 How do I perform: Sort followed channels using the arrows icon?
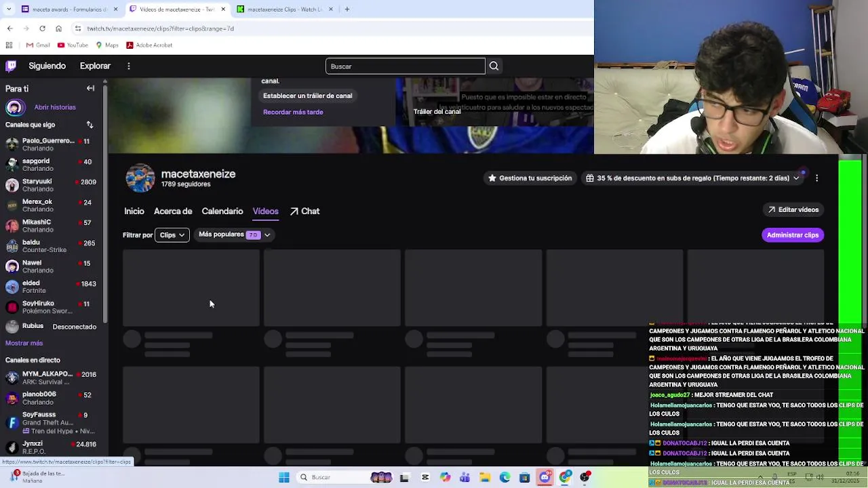(90, 125)
